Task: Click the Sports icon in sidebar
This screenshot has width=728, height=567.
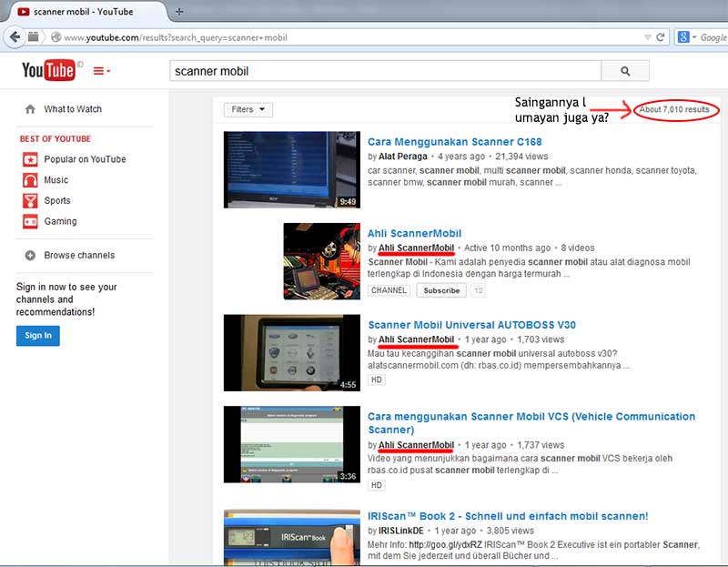Action: coord(30,200)
